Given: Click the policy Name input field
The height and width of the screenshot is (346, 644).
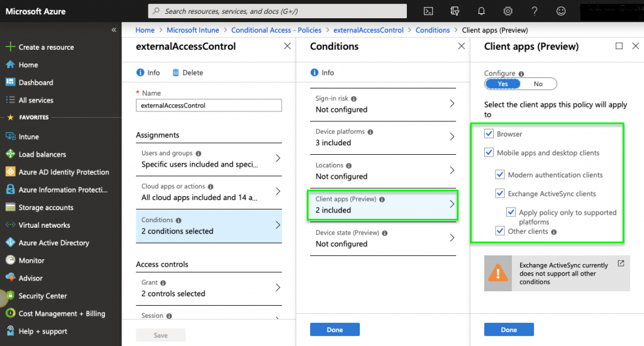Looking at the screenshot, I should pos(209,105).
